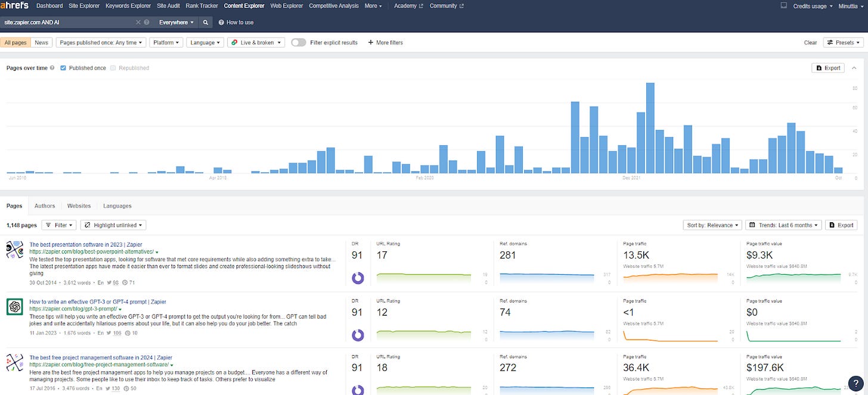
Task: Open Keywords Explorer
Action: (128, 6)
